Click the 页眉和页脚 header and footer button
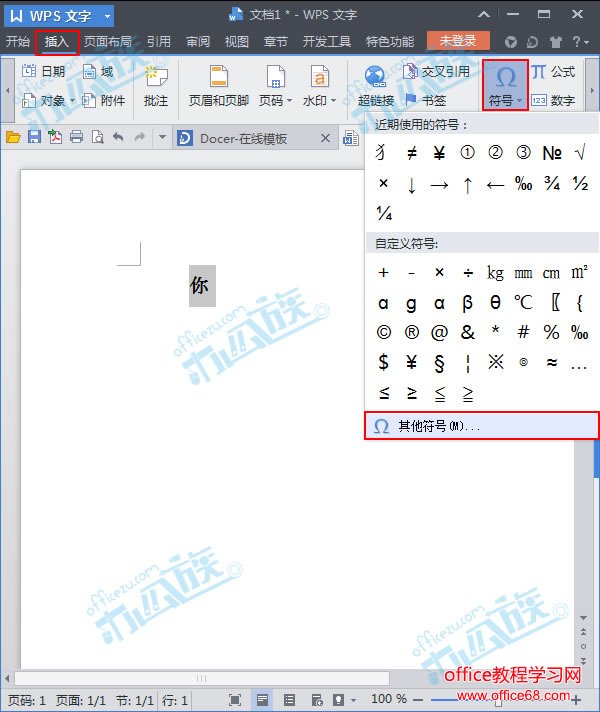The width and height of the screenshot is (600, 712). point(218,86)
